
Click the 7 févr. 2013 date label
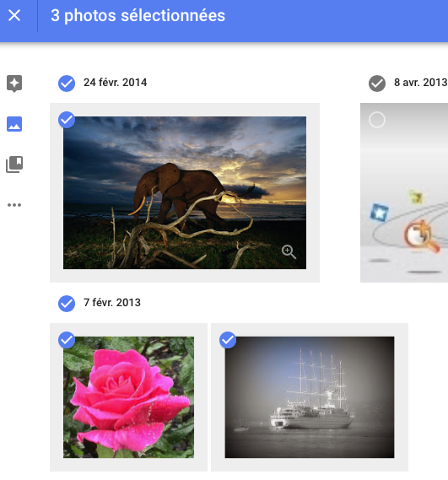pyautogui.click(x=112, y=303)
